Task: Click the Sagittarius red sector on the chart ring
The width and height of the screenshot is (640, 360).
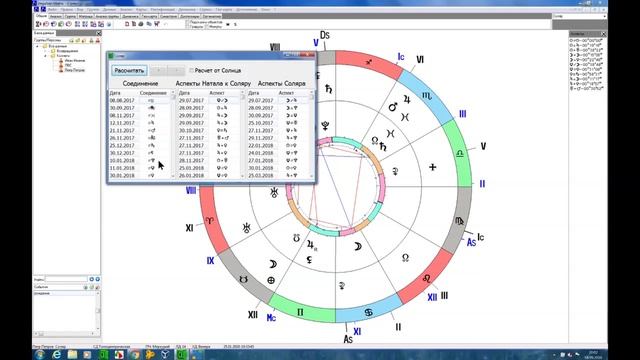Action: [x=369, y=62]
